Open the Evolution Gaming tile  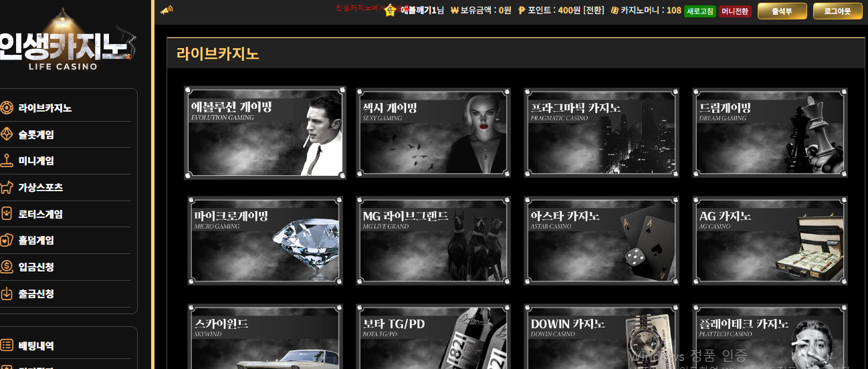265,132
